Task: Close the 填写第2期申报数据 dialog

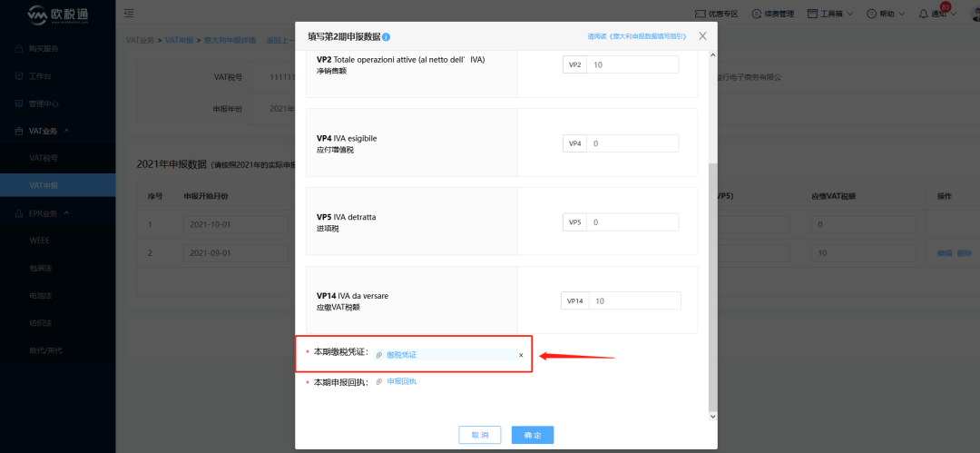Action: (702, 36)
